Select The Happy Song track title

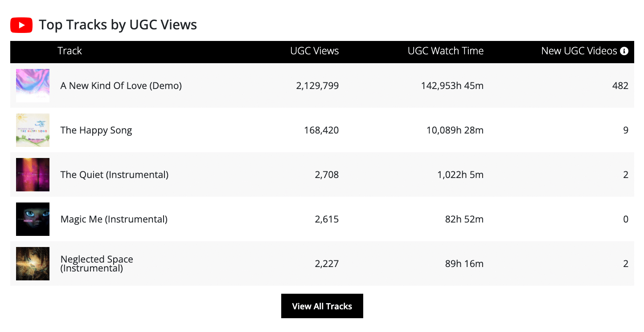(x=96, y=130)
